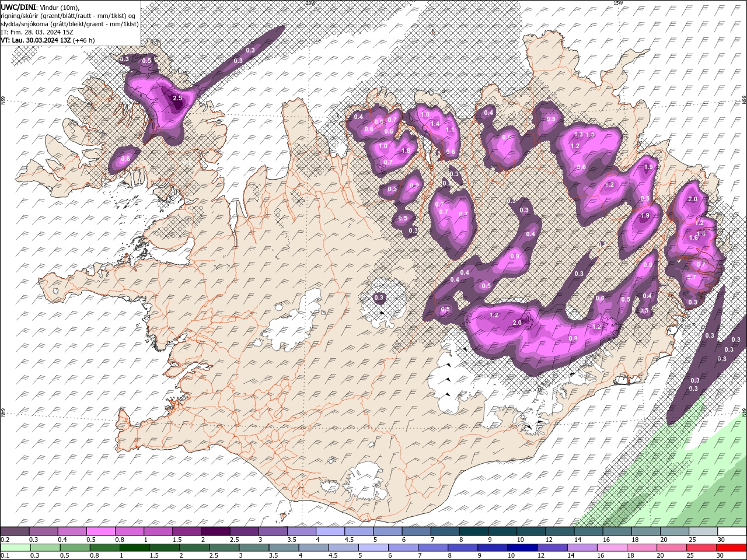This screenshot has height=560, width=747.
Task: Click the 2.5 snowfall value in the Westfjords
Action: [178, 99]
